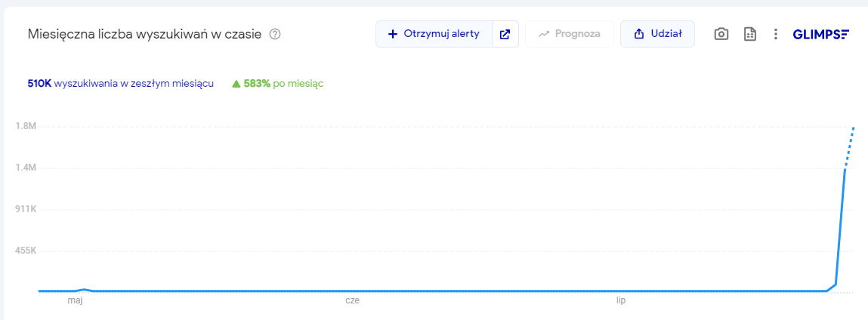The width and height of the screenshot is (868, 320).
Task: Click the Glimpse logo
Action: (x=821, y=34)
